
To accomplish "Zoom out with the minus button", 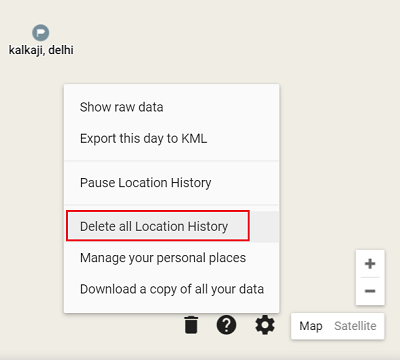I will tap(370, 291).
